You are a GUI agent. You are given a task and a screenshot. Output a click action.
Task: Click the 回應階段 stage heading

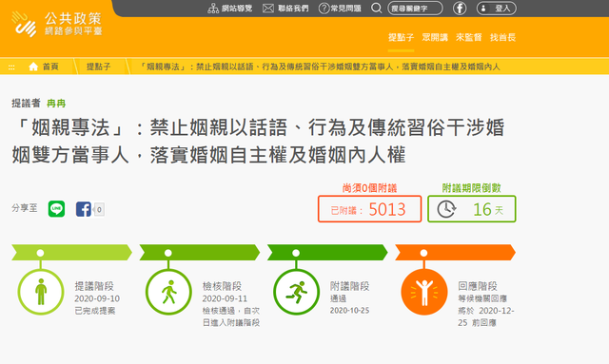(478, 286)
